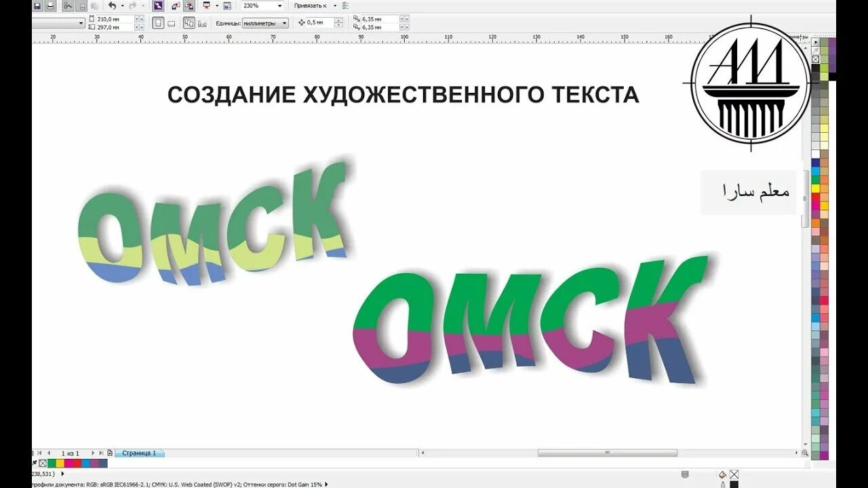Image resolution: width=868 pixels, height=488 pixels.
Task: Click the application launcher icon
Action: pos(206,6)
